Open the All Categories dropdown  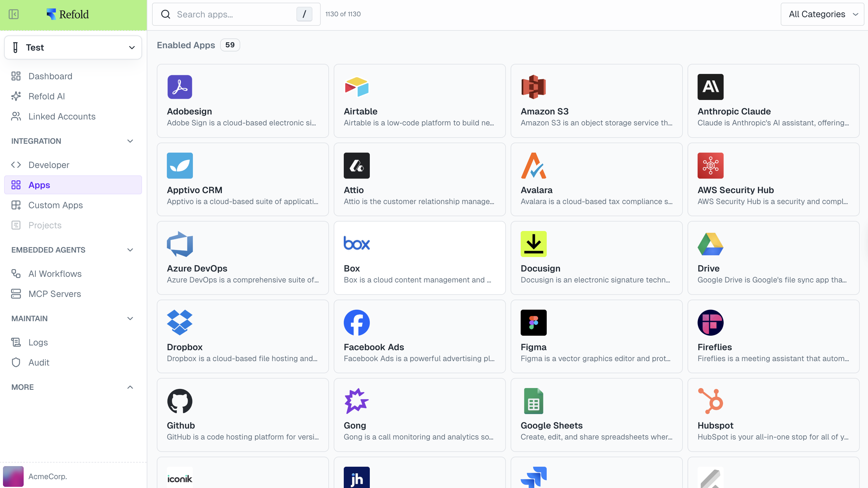822,14
